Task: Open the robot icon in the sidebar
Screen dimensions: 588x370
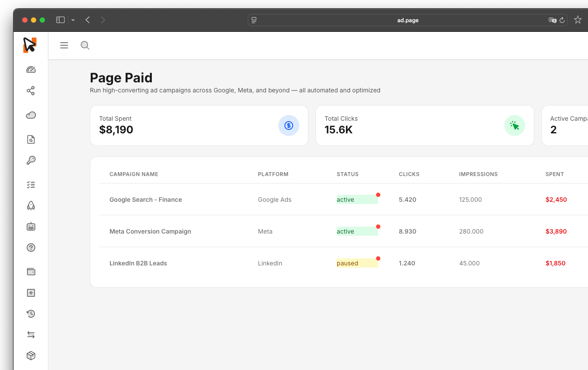Action: click(31, 227)
